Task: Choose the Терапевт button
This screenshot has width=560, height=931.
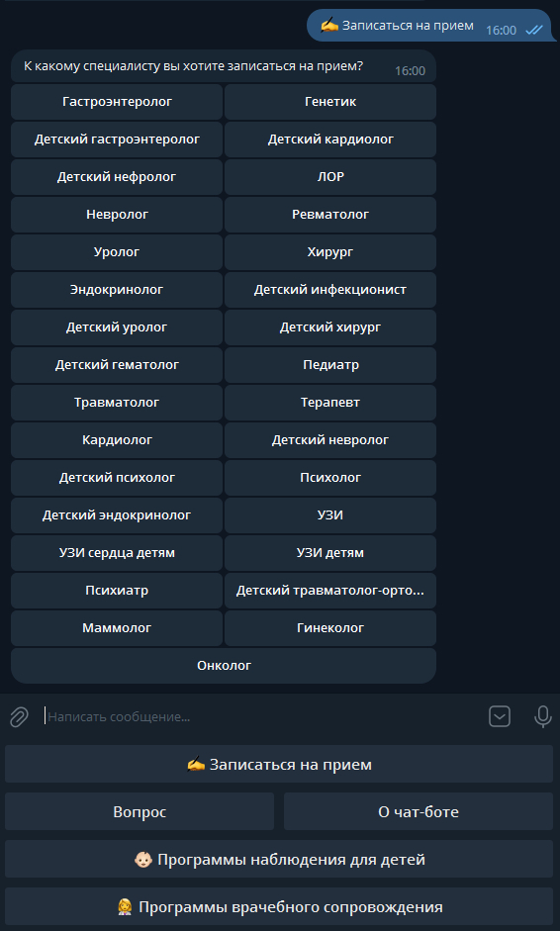Action: (x=330, y=403)
